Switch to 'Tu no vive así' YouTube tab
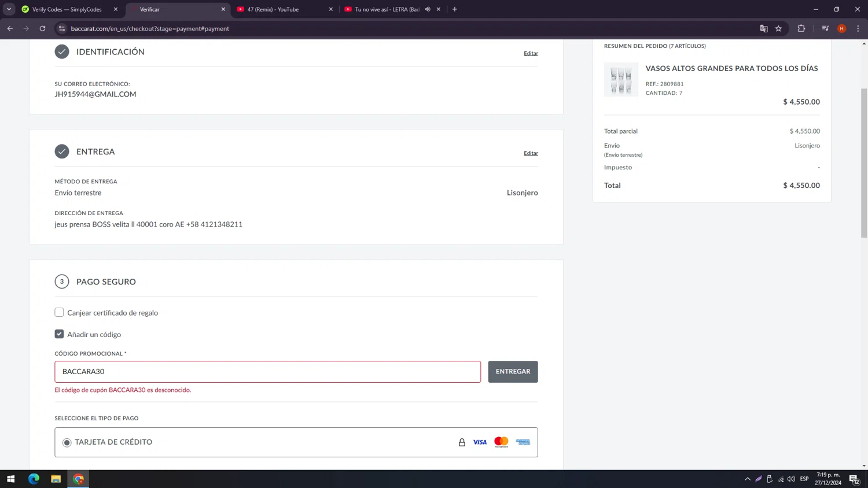Viewport: 868px width, 488px height. [x=387, y=9]
